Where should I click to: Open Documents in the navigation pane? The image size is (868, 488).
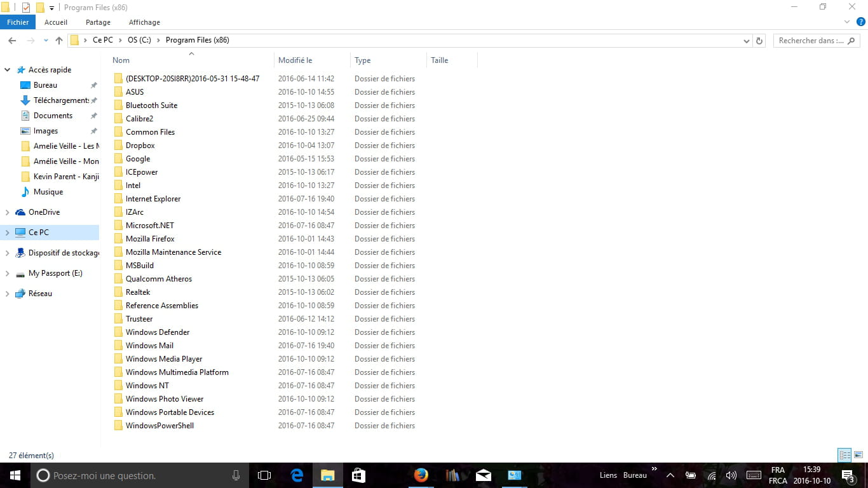[x=53, y=116]
